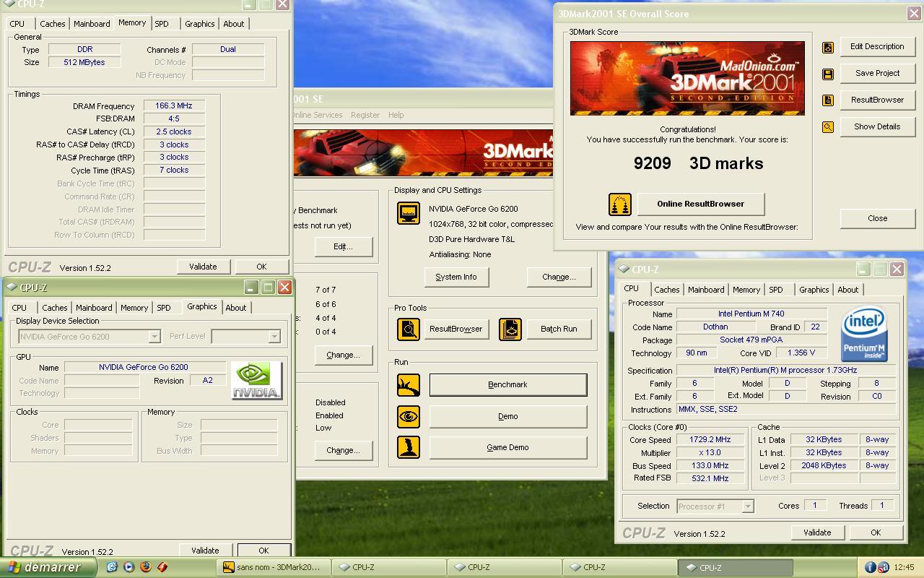Click the CAS# Latency value field

pos(174,132)
